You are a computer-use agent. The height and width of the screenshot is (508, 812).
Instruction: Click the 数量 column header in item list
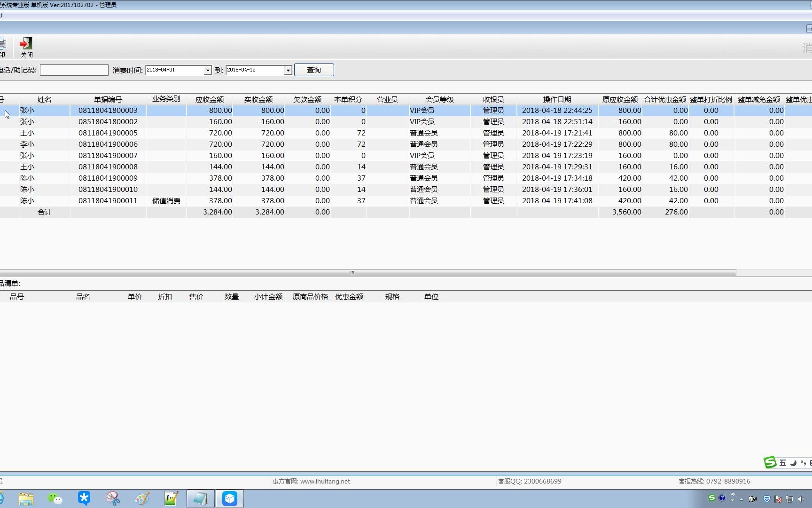pyautogui.click(x=232, y=297)
